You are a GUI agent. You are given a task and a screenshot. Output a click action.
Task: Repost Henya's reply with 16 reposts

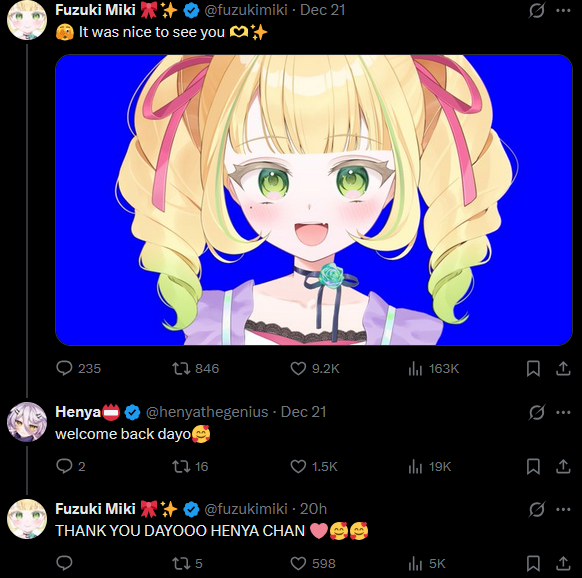pyautogui.click(x=190, y=466)
